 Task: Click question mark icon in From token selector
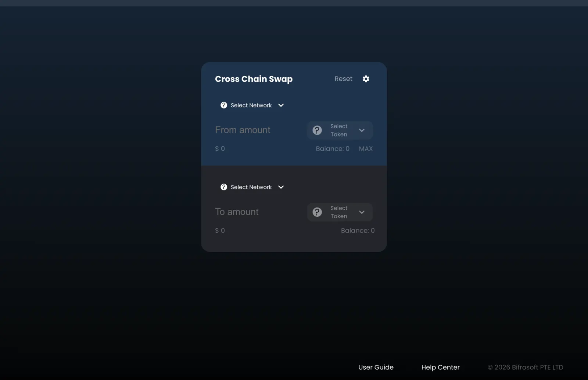(317, 130)
